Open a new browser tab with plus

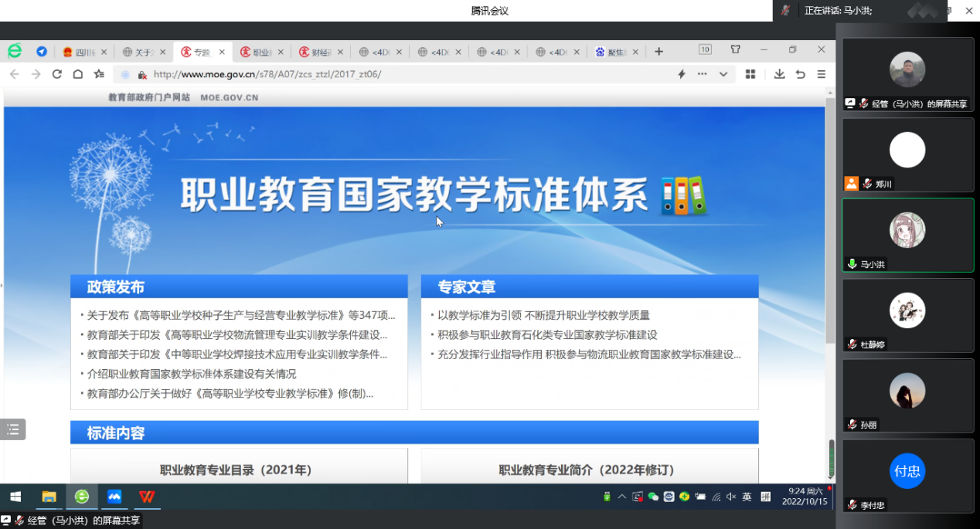[x=658, y=52]
